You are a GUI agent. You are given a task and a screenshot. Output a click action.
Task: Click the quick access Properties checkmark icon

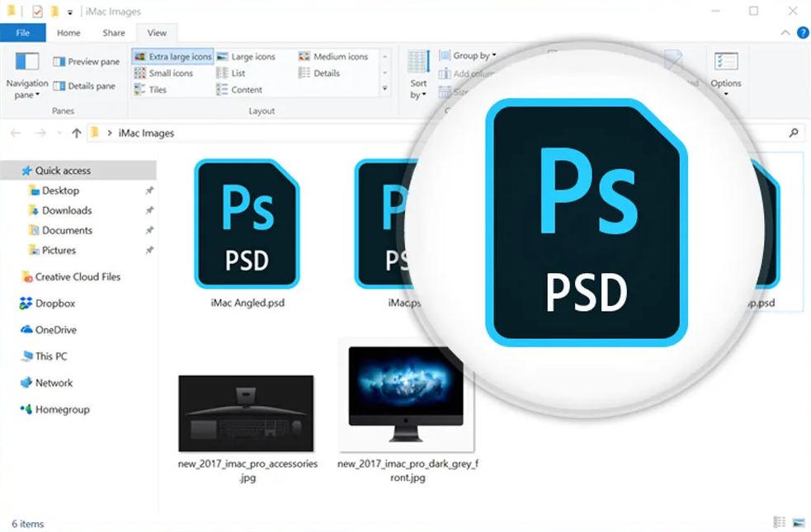coord(37,11)
